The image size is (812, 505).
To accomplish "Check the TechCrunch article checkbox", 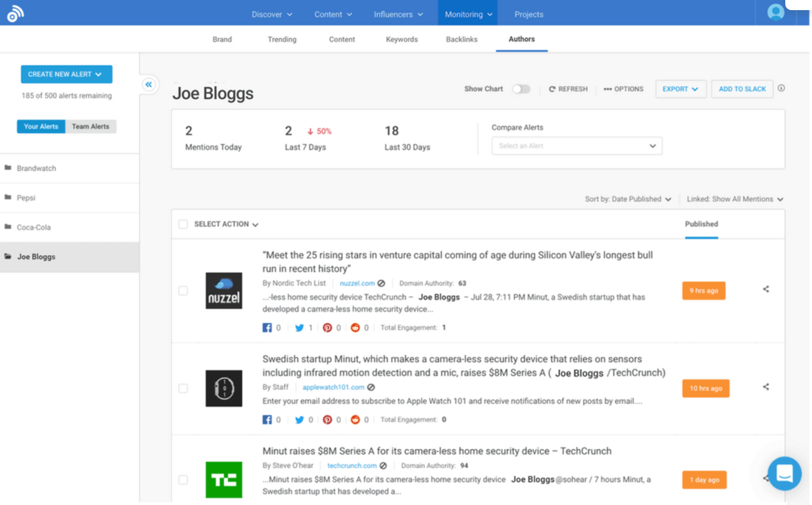I will (x=183, y=479).
